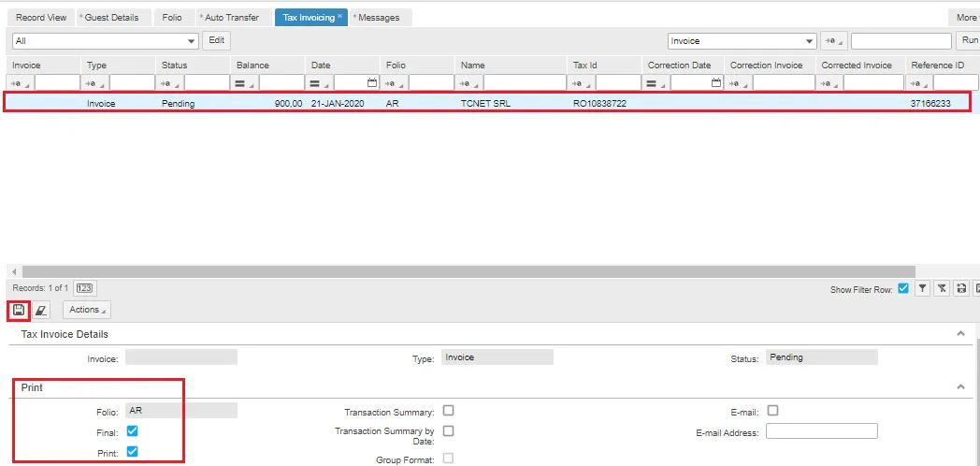Open the Auto Transfer tab

coord(233,18)
